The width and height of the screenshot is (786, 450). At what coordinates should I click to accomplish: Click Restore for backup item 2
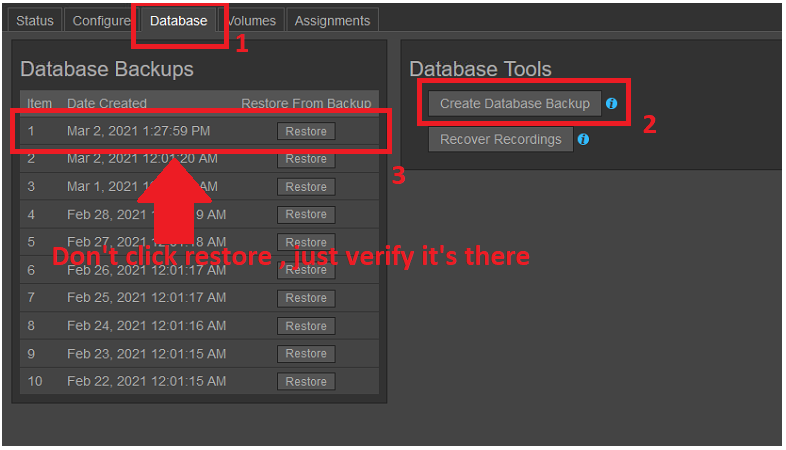[x=306, y=159]
